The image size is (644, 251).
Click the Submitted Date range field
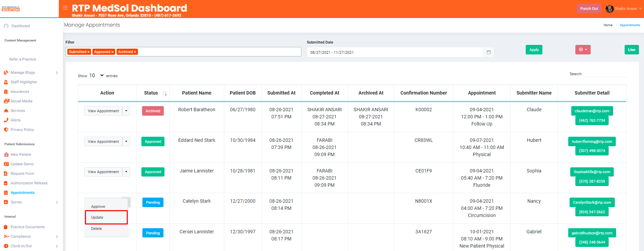tap(395, 52)
